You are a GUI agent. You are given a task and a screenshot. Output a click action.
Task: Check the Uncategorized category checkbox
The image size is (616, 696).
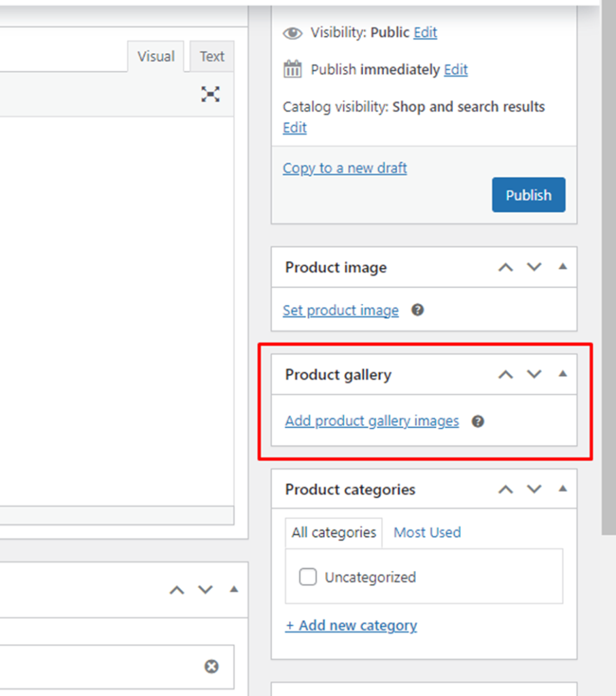pyautogui.click(x=307, y=576)
